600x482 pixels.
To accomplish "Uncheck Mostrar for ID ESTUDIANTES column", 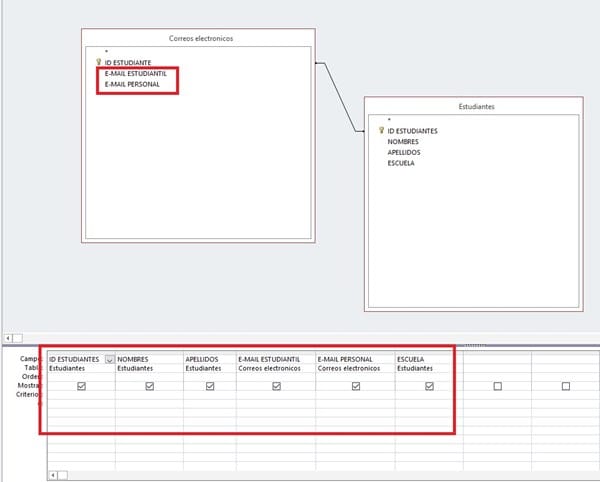I will [81, 386].
